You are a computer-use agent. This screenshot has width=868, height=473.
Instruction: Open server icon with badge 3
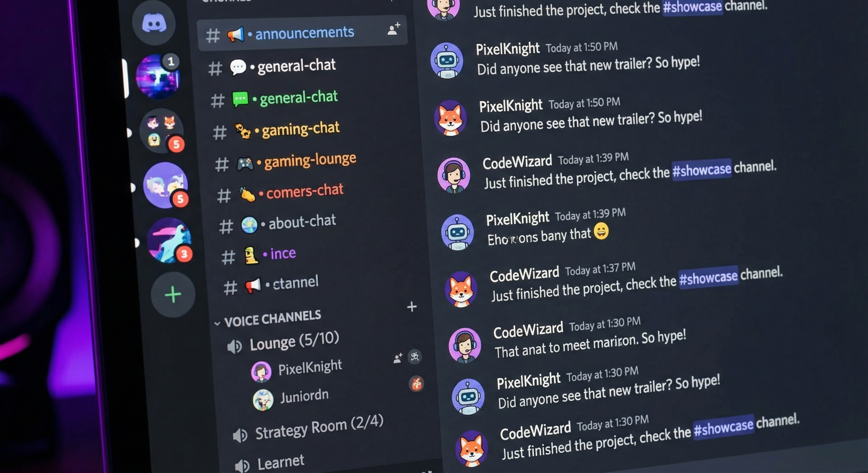coord(169,241)
